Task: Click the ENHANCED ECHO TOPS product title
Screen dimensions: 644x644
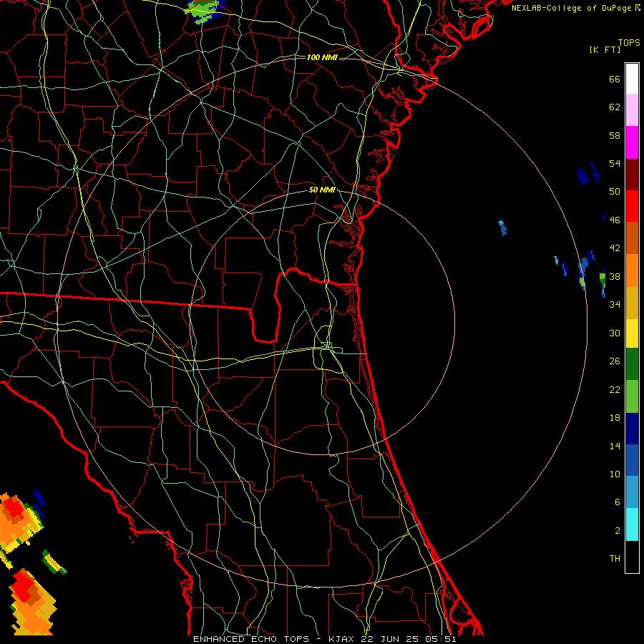Action: (x=251, y=639)
